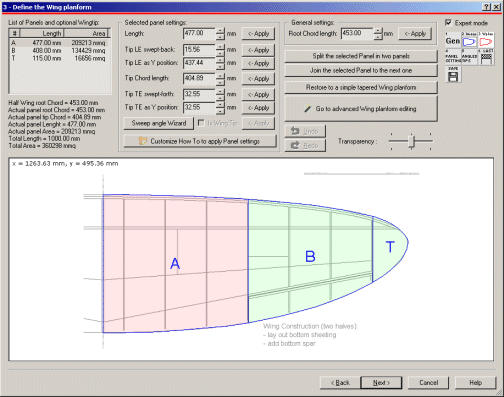Disable the Expert mode checkbox

[x=448, y=23]
